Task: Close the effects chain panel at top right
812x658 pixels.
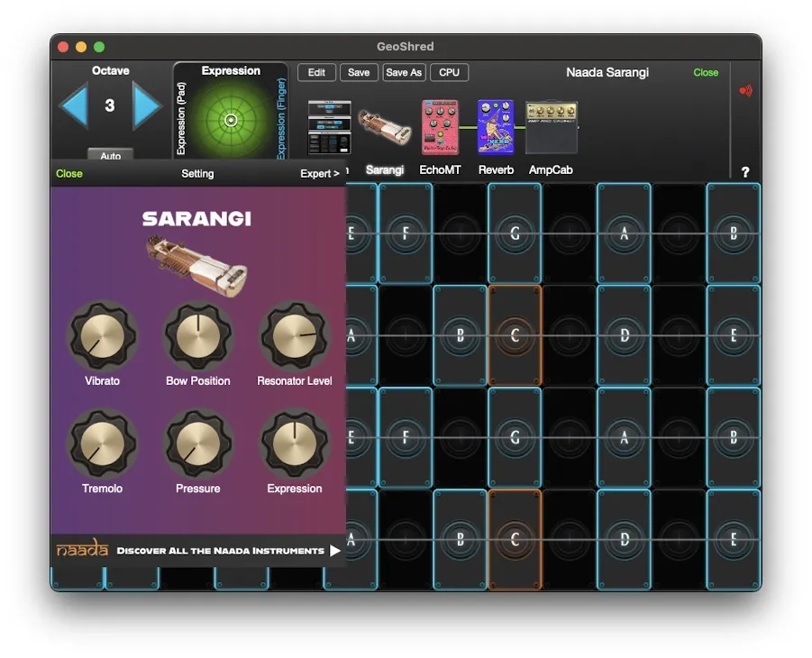Action: coord(706,72)
